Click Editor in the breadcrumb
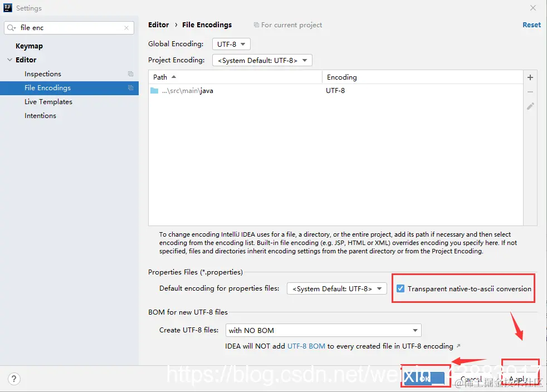Viewport: 547px width, 392px height. pos(158,24)
